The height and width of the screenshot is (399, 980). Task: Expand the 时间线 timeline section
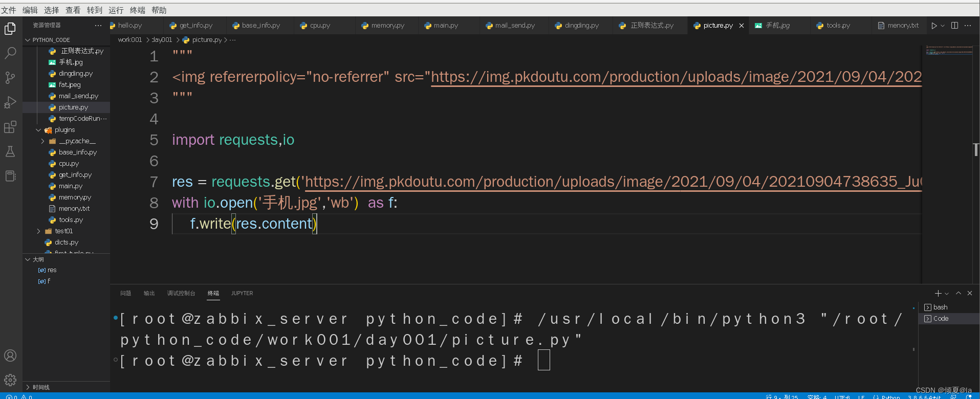click(x=67, y=387)
